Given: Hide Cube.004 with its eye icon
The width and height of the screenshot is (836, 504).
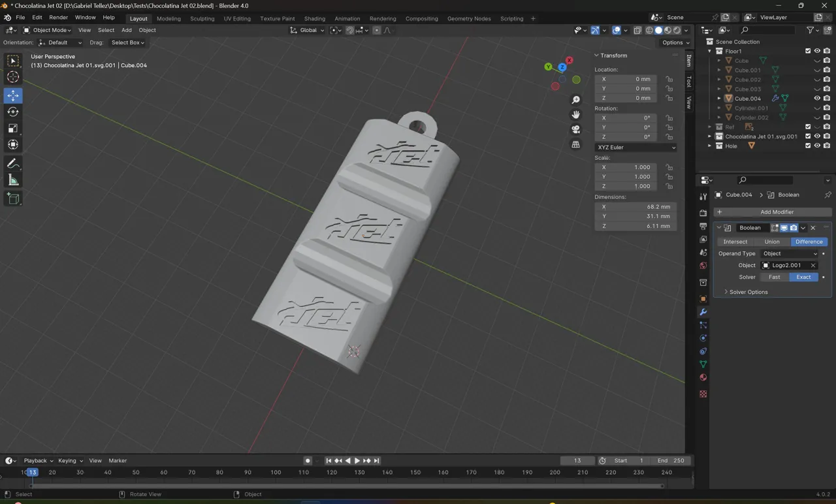Looking at the screenshot, I should [816, 99].
